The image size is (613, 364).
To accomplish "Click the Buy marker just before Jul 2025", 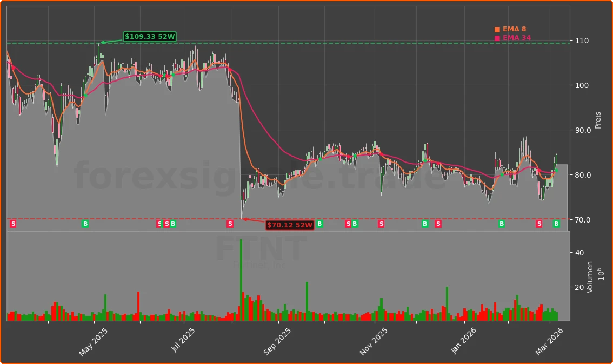I will (x=173, y=224).
